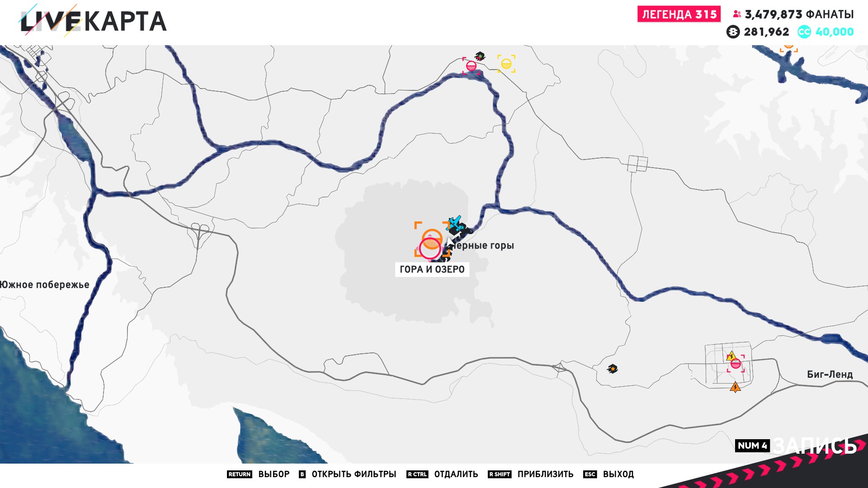Click the ВЫБОР select option

[274, 474]
